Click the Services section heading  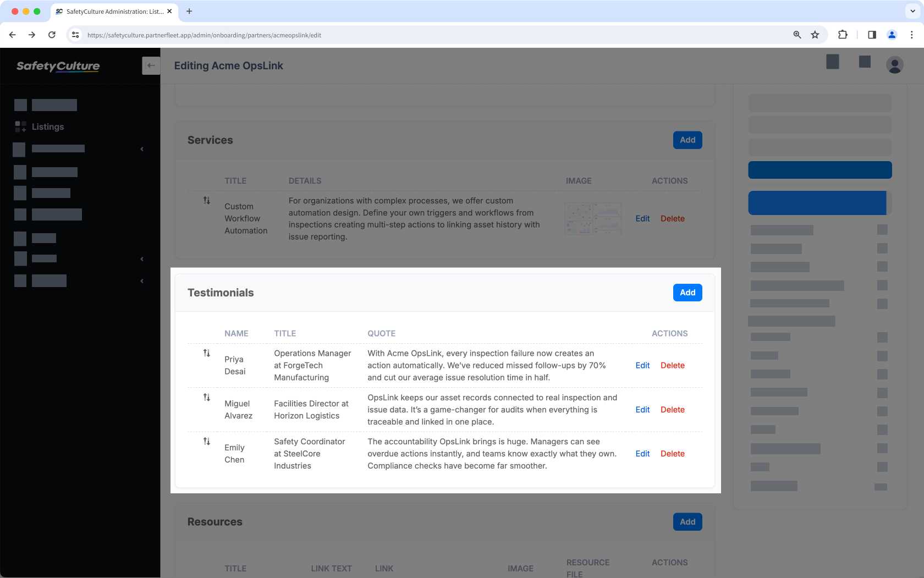pos(210,140)
